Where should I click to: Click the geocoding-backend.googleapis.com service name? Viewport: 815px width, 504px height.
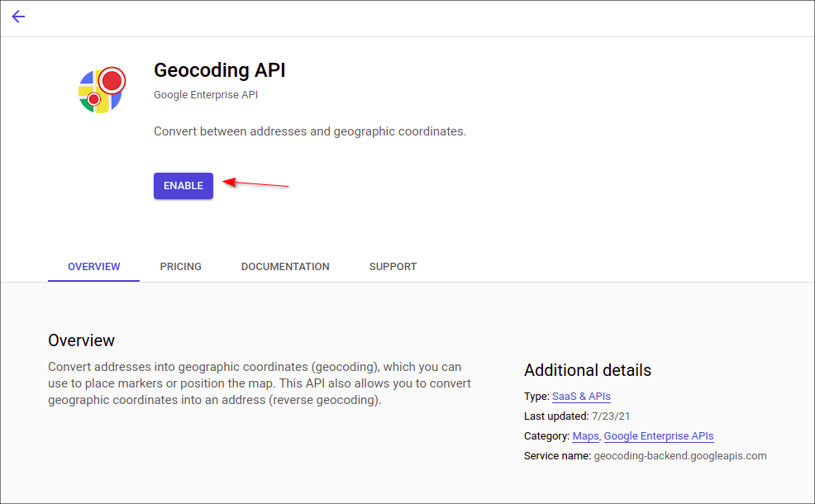coord(680,456)
